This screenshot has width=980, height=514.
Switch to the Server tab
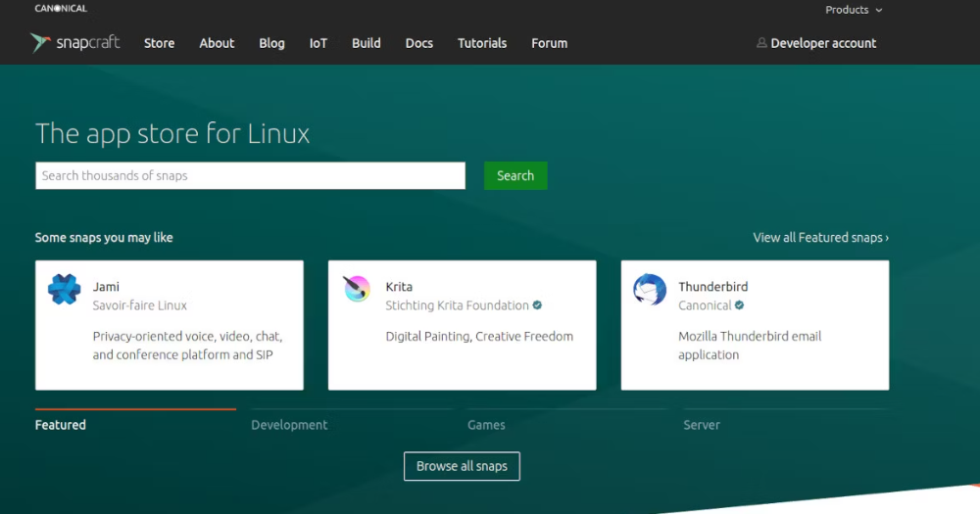tap(702, 425)
